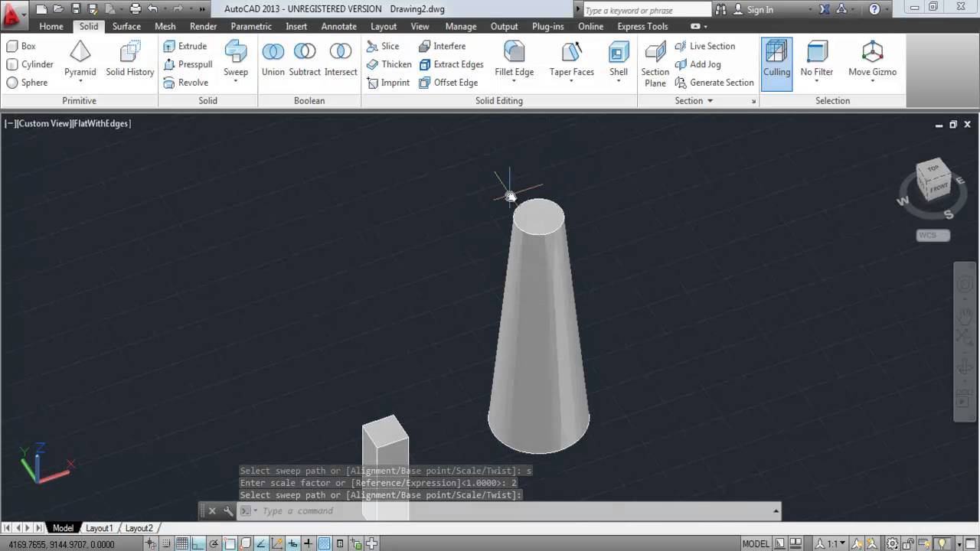
Task: Select the Thicken tool
Action: pos(389,64)
